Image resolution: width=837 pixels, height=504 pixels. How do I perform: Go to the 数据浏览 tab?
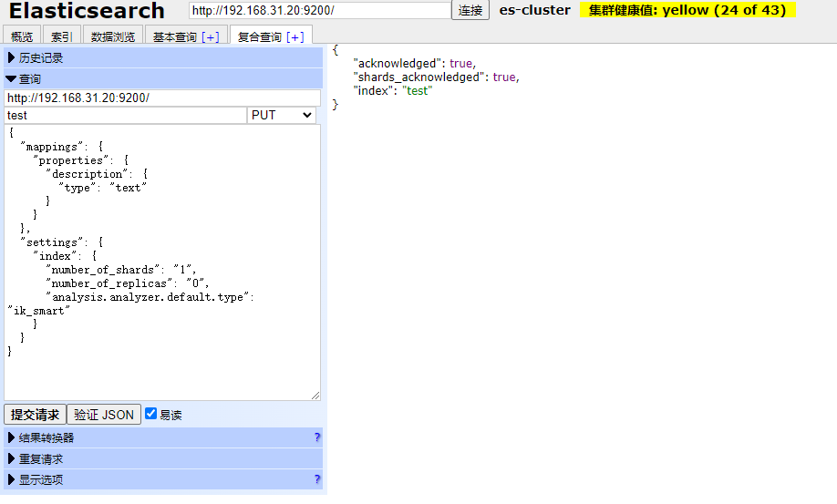[113, 36]
